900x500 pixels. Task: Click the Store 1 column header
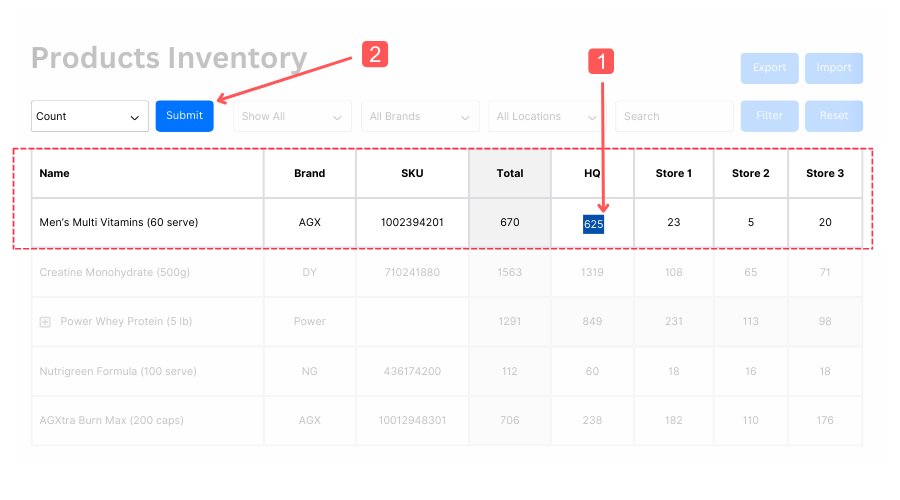[x=673, y=173]
